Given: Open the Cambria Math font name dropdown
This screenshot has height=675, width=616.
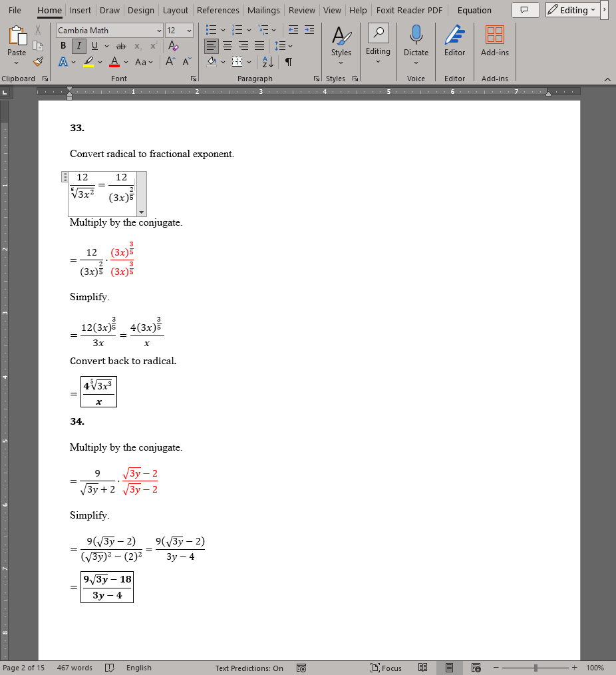Looking at the screenshot, I should 159,31.
